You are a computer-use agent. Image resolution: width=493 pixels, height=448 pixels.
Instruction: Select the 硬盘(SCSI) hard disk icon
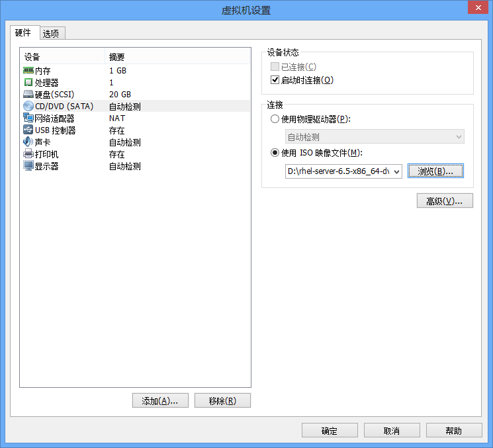(x=28, y=94)
